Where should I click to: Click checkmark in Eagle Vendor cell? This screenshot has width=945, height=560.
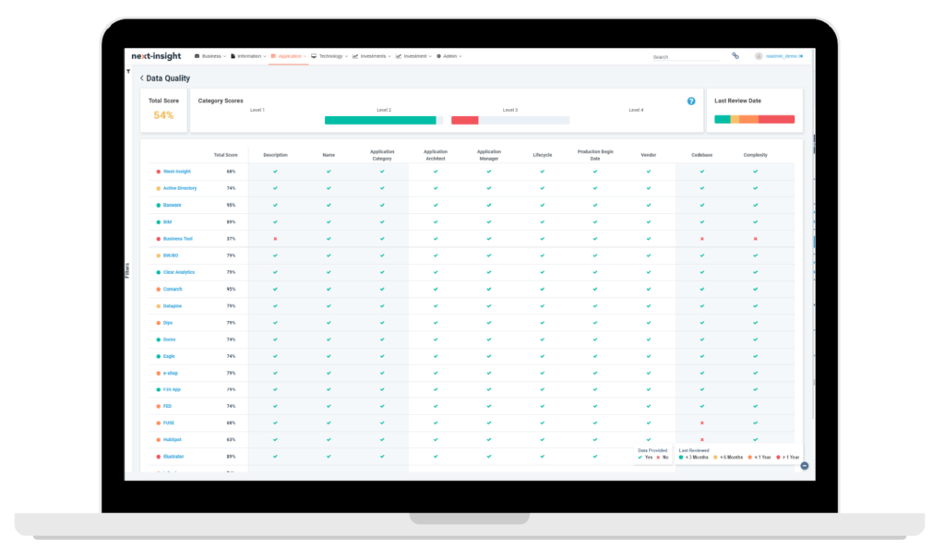coord(649,356)
